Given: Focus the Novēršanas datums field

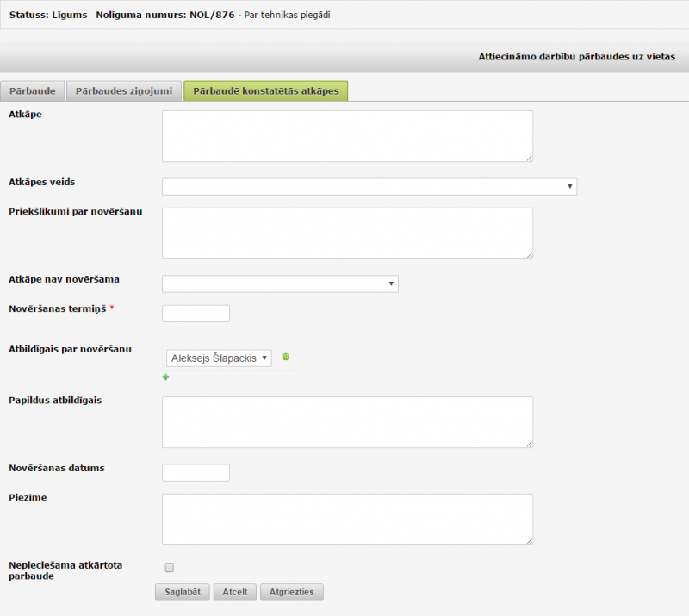Looking at the screenshot, I should click(196, 473).
